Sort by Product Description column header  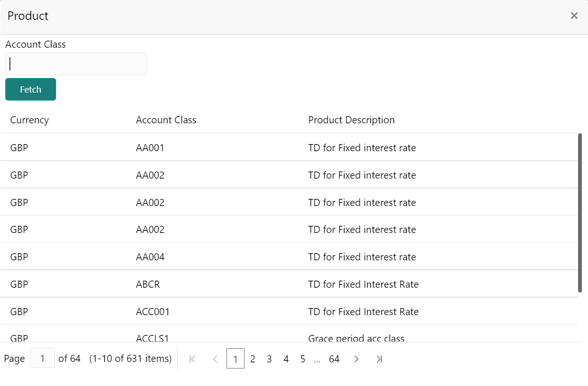pos(351,120)
